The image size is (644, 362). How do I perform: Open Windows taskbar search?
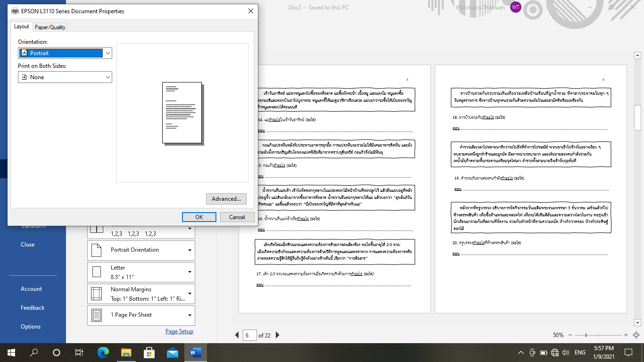pyautogui.click(x=34, y=352)
